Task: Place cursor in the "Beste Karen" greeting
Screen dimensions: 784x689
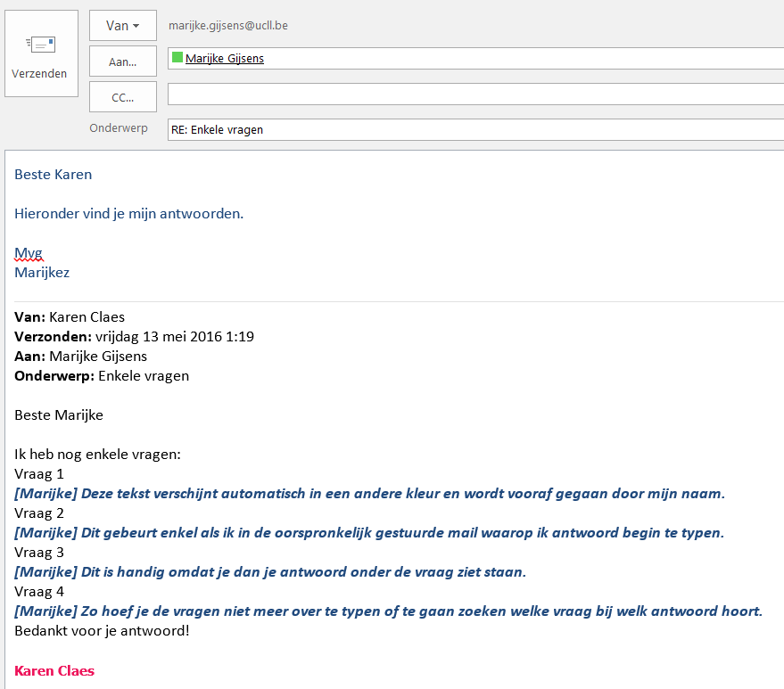Action: [x=54, y=175]
